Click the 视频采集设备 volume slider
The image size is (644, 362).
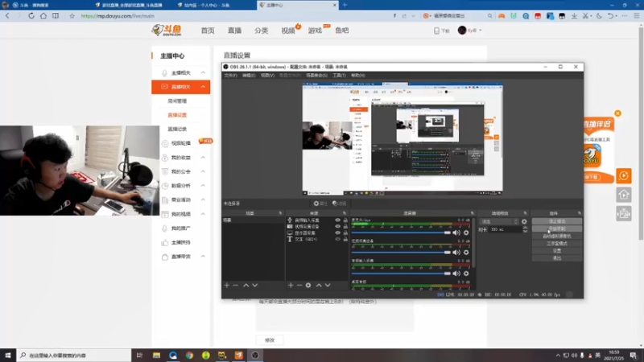point(401,253)
